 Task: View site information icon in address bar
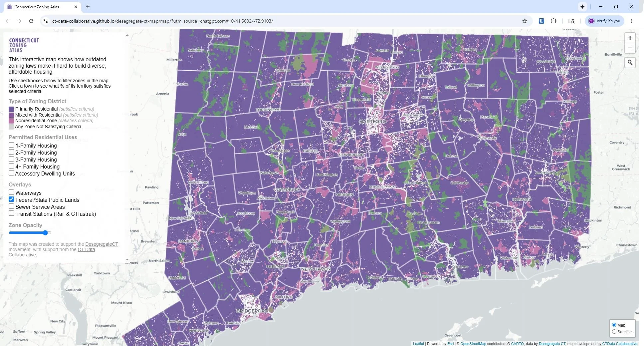tap(46, 21)
